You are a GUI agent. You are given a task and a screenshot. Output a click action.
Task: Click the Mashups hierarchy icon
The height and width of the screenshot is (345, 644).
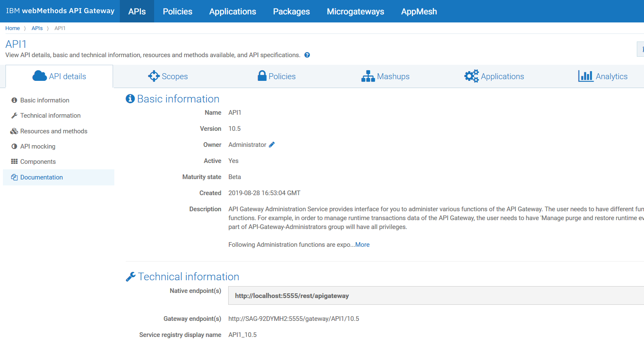(368, 76)
